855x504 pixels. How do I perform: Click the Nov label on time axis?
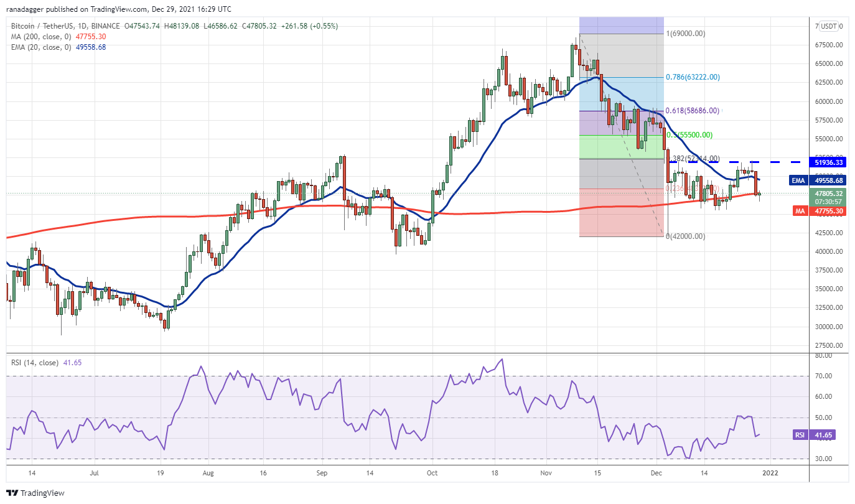pos(546,473)
